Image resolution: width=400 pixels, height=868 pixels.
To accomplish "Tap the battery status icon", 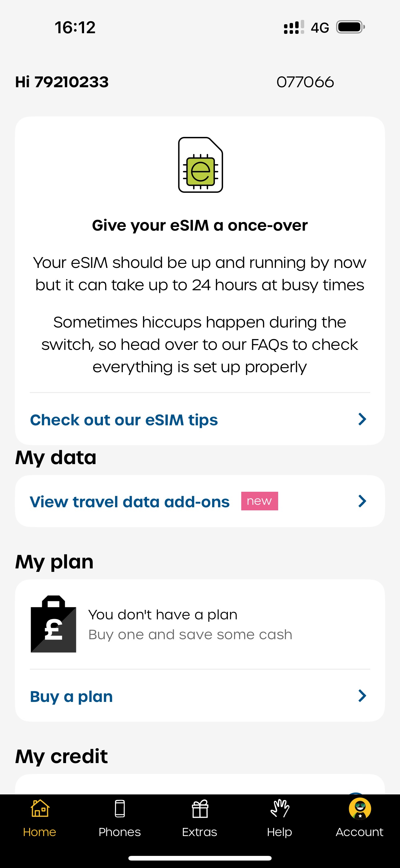I will 350,27.
